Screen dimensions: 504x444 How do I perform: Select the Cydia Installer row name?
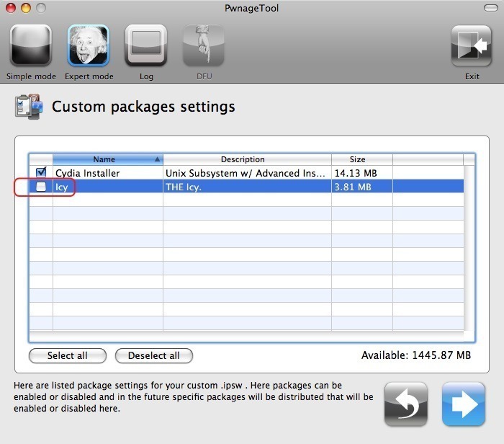click(87, 173)
